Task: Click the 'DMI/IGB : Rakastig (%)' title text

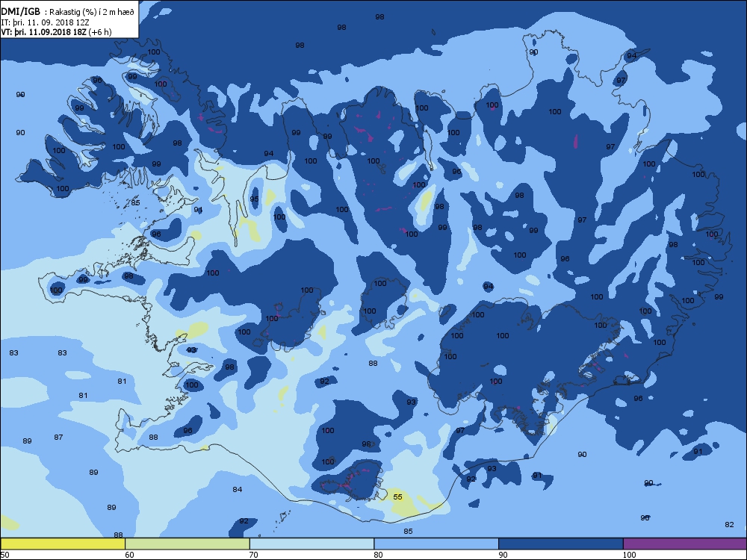Action: (68, 12)
